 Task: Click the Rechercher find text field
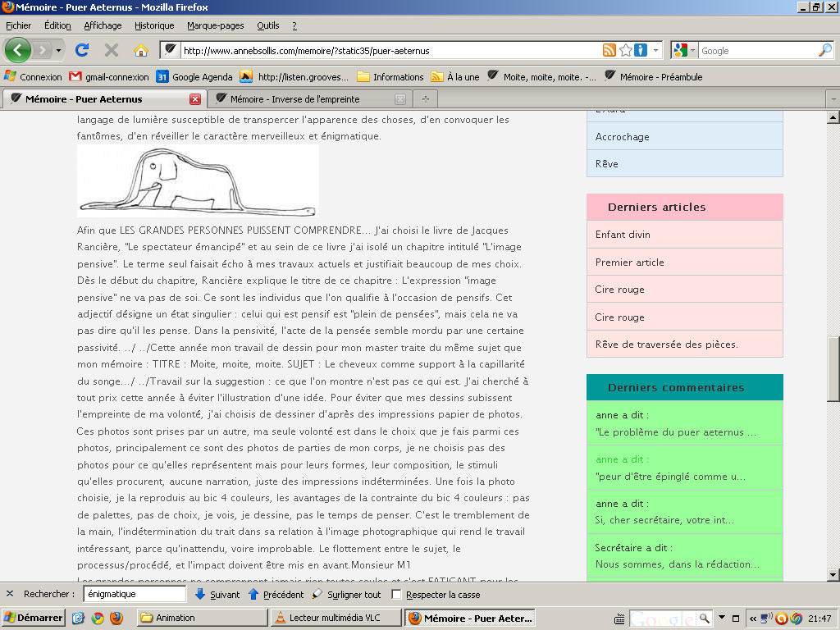pyautogui.click(x=135, y=594)
